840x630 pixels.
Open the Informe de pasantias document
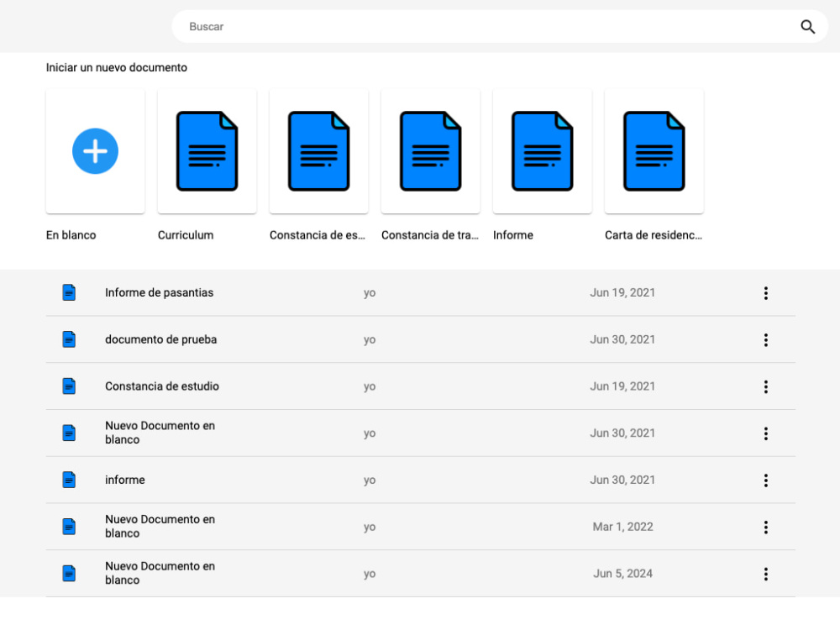point(159,292)
